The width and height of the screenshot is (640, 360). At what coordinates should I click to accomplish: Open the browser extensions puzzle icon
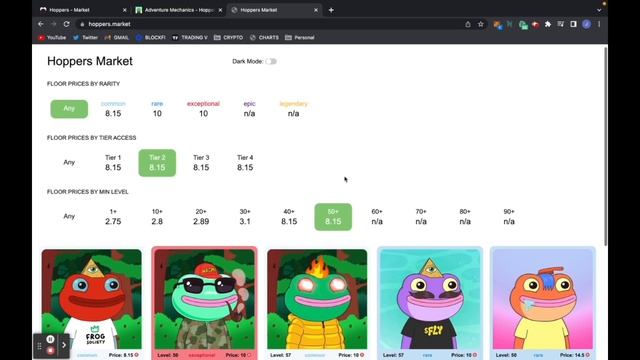click(x=548, y=24)
